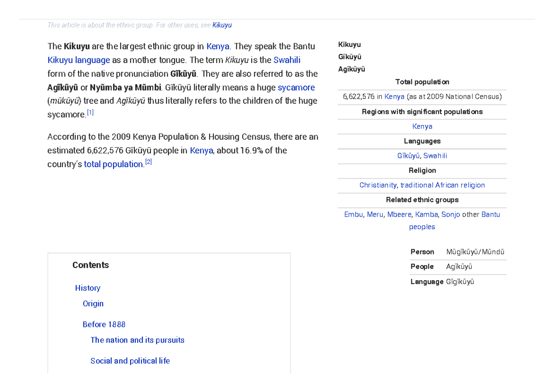This screenshot has width=554, height=392.
Task: Open the Swahili link in the first paragraph
Action: click(x=288, y=60)
